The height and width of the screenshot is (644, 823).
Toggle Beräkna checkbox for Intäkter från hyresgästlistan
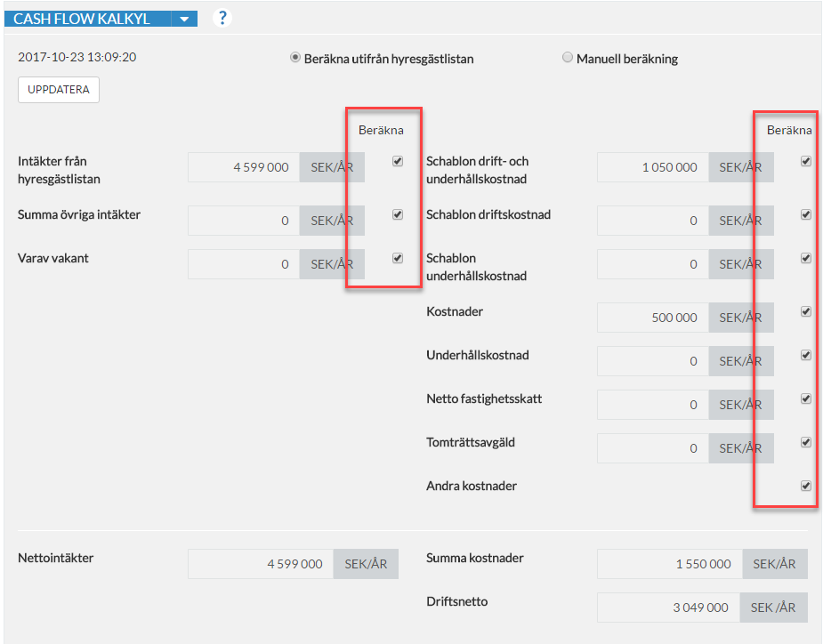point(398,161)
